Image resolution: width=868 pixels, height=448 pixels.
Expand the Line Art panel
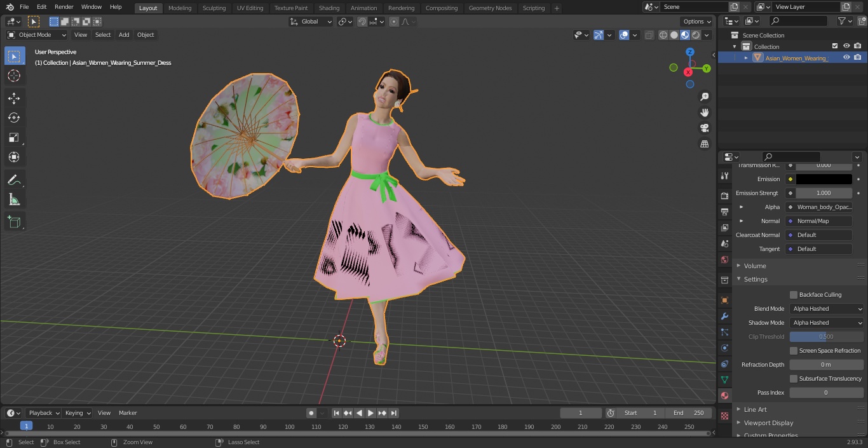point(755,409)
